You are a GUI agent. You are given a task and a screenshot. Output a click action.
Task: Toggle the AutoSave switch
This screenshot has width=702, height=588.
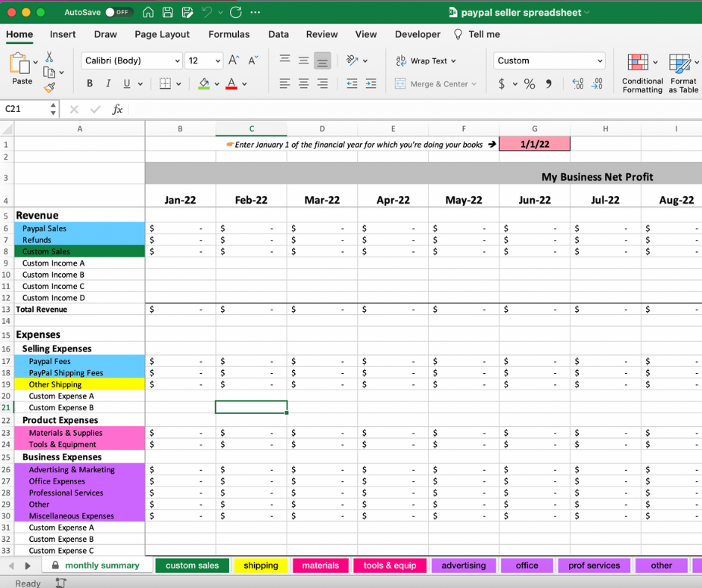(x=119, y=13)
